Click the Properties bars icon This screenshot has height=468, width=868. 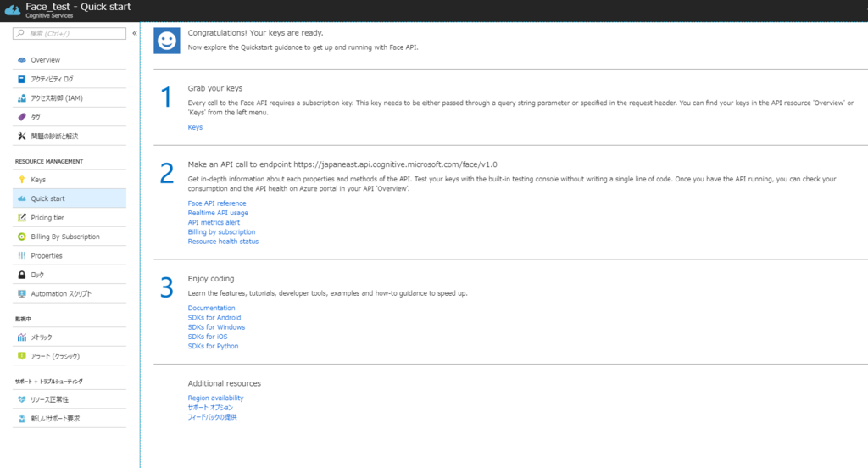click(21, 256)
